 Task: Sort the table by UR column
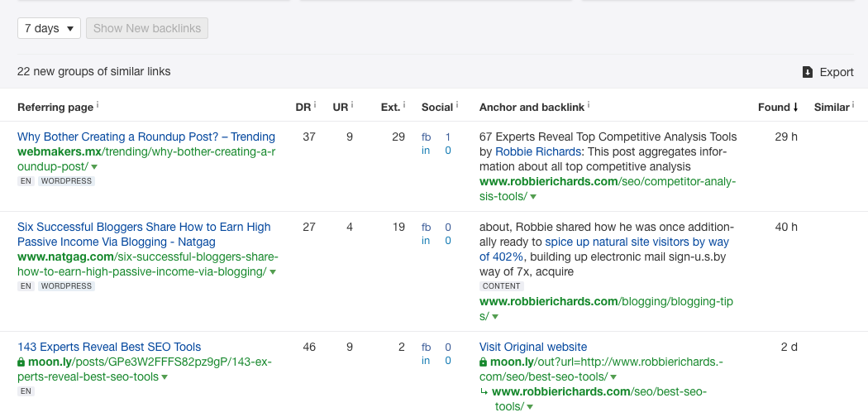[x=340, y=107]
